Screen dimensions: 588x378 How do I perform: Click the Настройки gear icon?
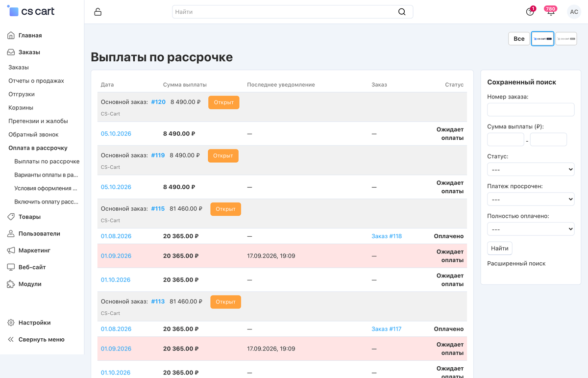tap(11, 323)
